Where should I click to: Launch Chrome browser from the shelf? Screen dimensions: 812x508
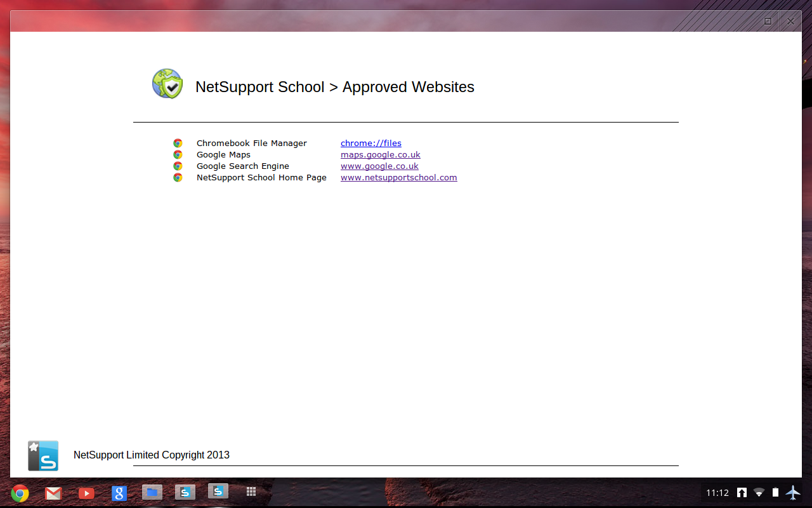pyautogui.click(x=20, y=493)
